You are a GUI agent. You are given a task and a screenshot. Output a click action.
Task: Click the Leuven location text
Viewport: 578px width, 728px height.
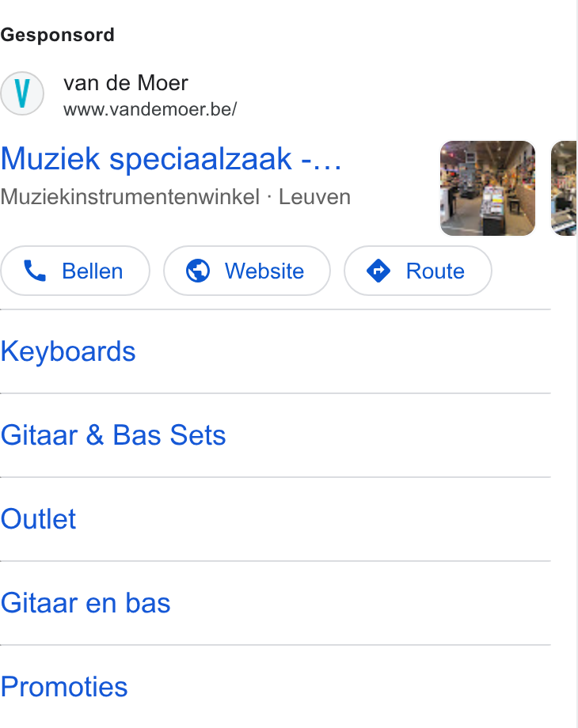click(x=314, y=197)
